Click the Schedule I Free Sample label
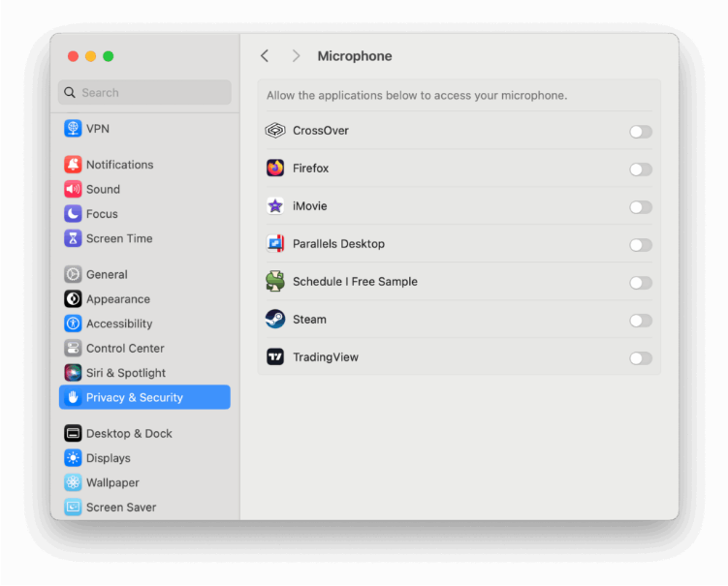The height and width of the screenshot is (586, 728). point(355,282)
